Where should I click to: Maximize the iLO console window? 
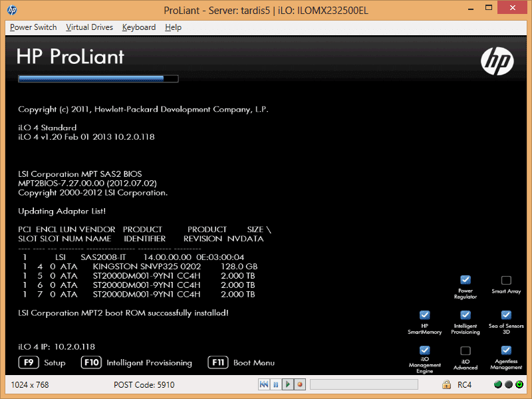(x=489, y=7)
